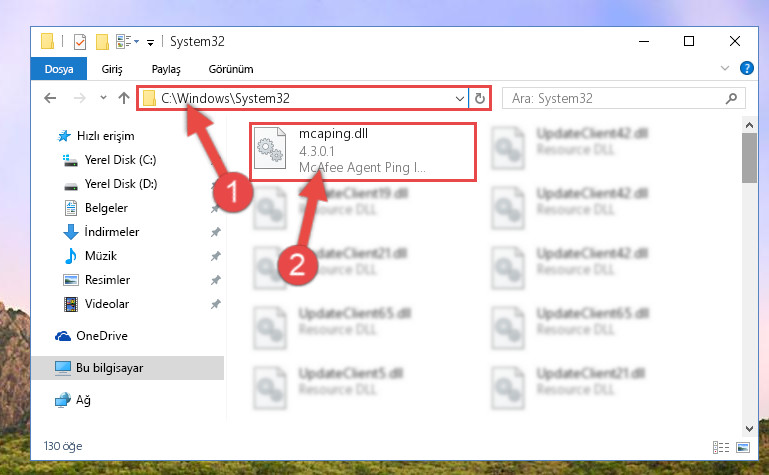Click the Up one level arrow
Screen dimensions: 769x475
click(124, 99)
